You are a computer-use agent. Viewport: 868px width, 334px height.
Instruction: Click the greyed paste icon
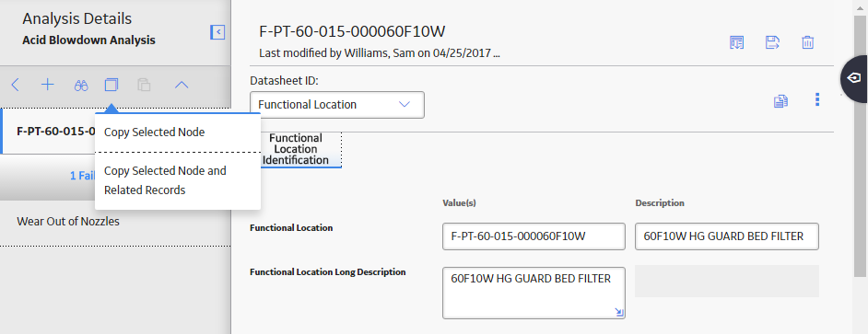click(144, 85)
